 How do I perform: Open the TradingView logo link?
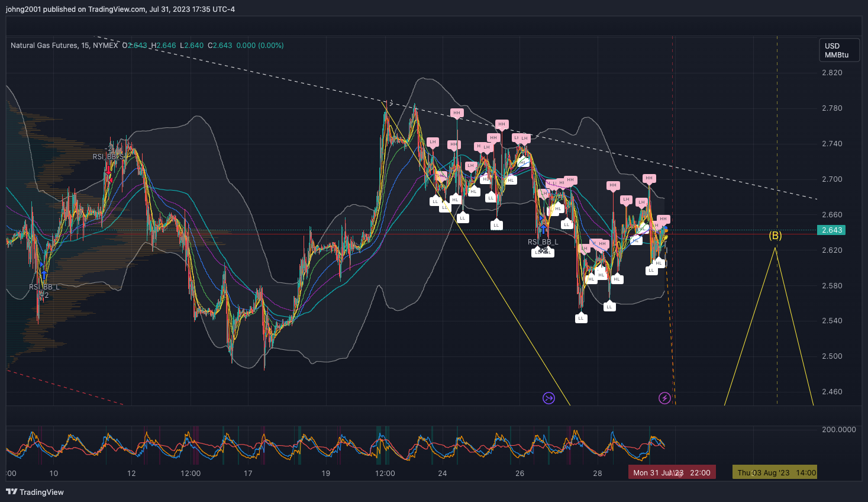[35, 492]
